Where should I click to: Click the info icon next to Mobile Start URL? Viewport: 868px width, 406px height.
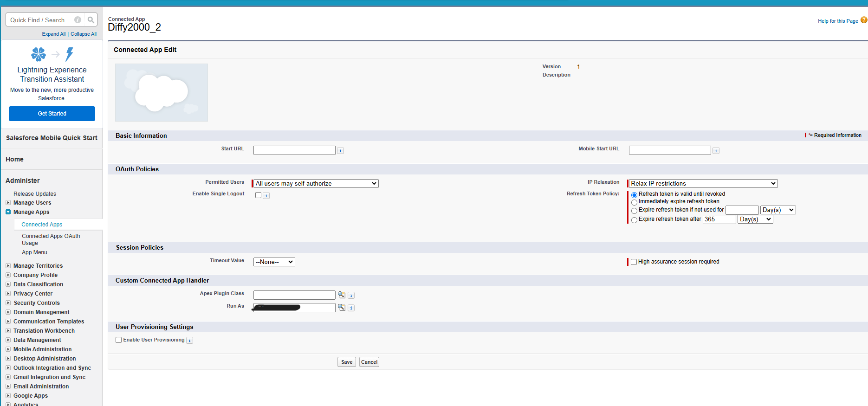click(716, 150)
